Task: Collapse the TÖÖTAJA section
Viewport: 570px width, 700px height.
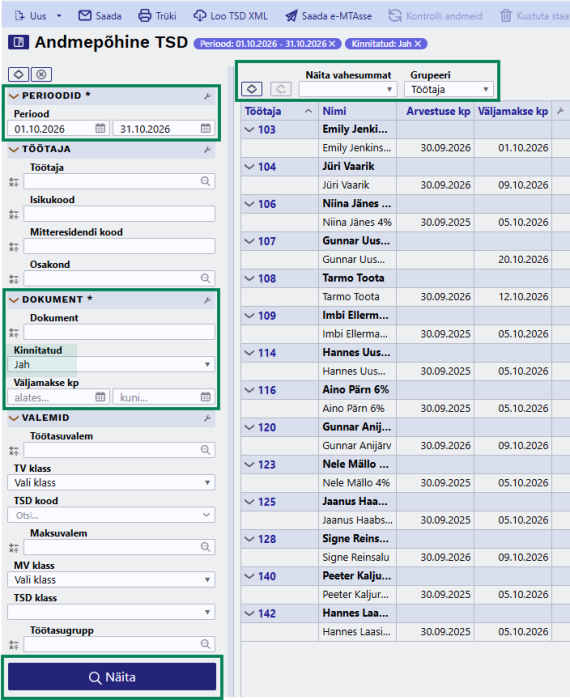Action: [x=14, y=150]
